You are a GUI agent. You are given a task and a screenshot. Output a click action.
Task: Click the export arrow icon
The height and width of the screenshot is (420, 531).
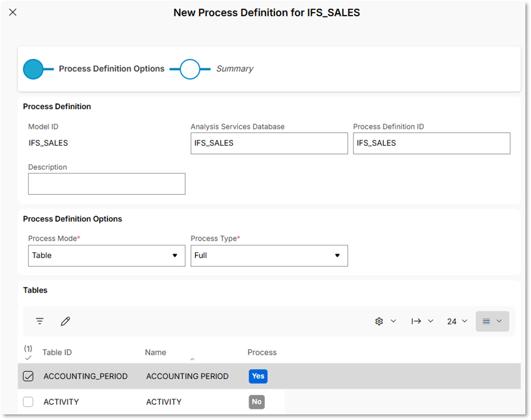[x=416, y=321]
